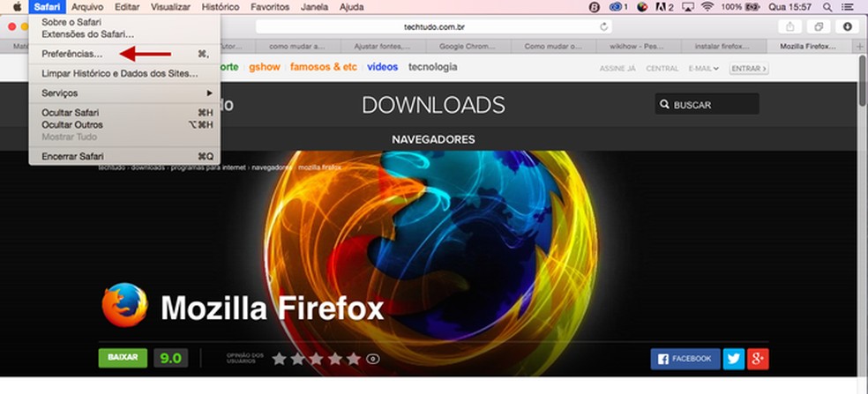Image resolution: width=868 pixels, height=394 pixels.
Task: Open the Downloads arrow icon in toolbar
Action: [847, 26]
